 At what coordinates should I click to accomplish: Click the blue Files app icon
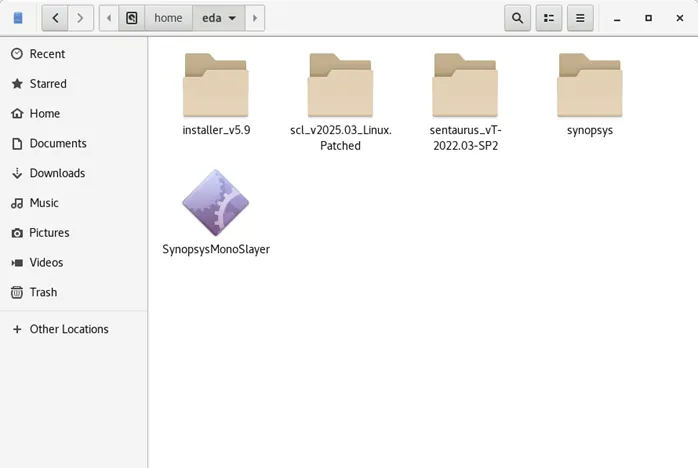(18, 18)
